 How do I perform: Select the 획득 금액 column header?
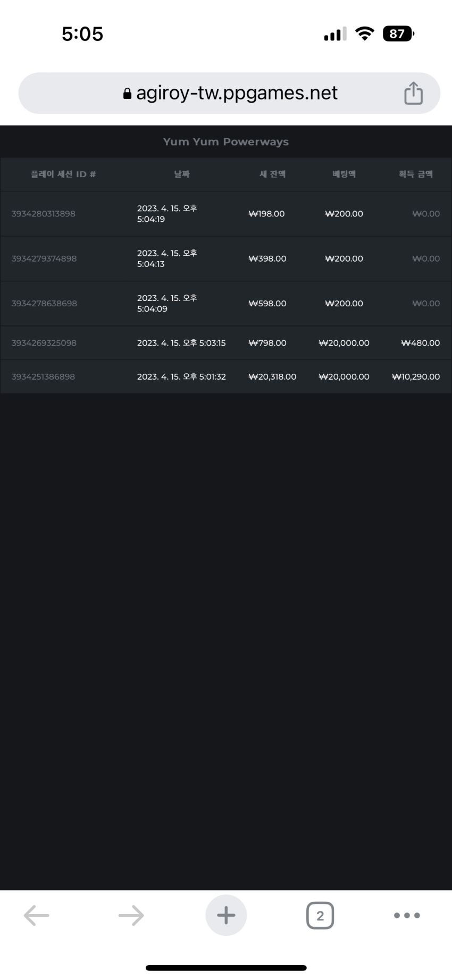[x=416, y=174]
